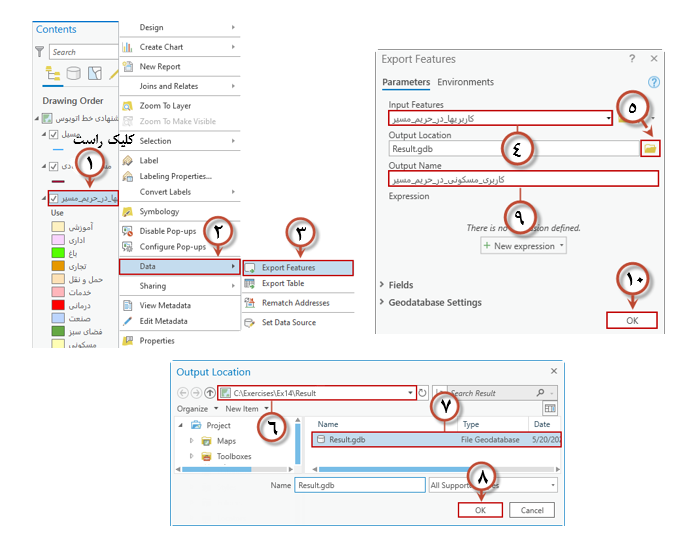Click the List By Drawing Order icon
692x553 pixels.
pyautogui.click(x=52, y=73)
